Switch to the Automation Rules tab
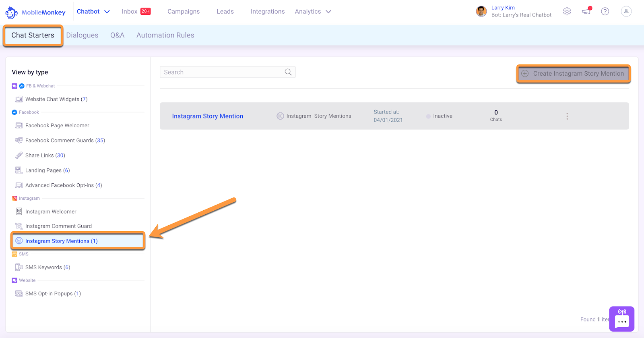 tap(165, 35)
